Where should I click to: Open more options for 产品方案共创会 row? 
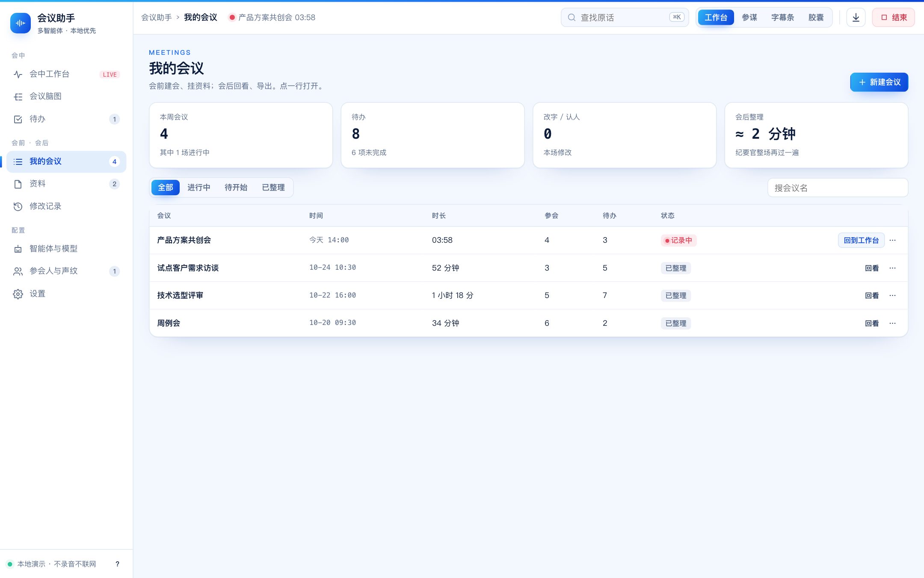(x=892, y=240)
